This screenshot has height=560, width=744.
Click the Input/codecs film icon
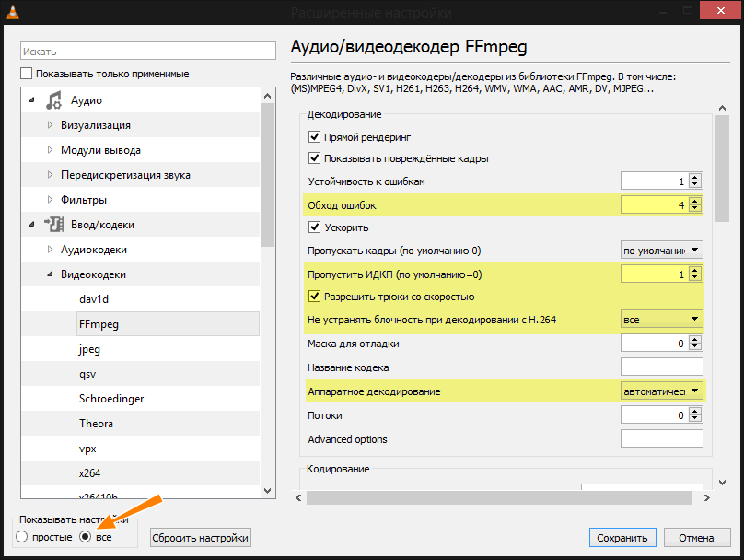pos(54,225)
